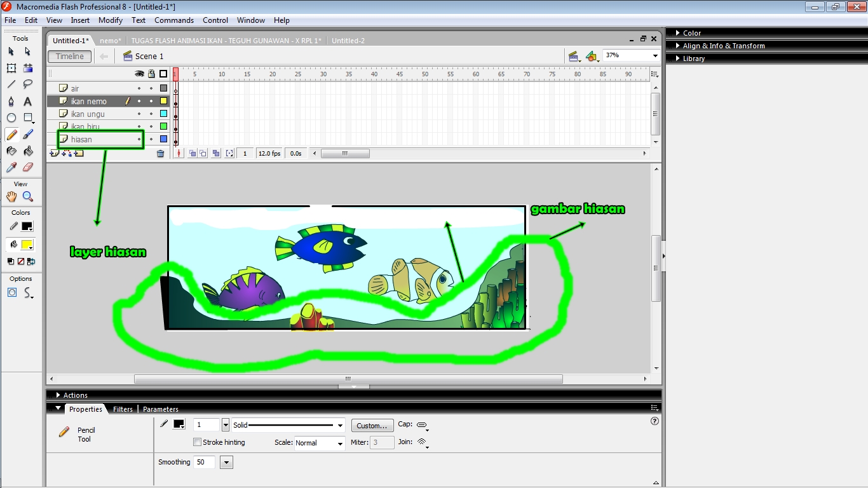868x488 pixels.
Task: Toggle outline view for all layers
Action: pos(163,74)
